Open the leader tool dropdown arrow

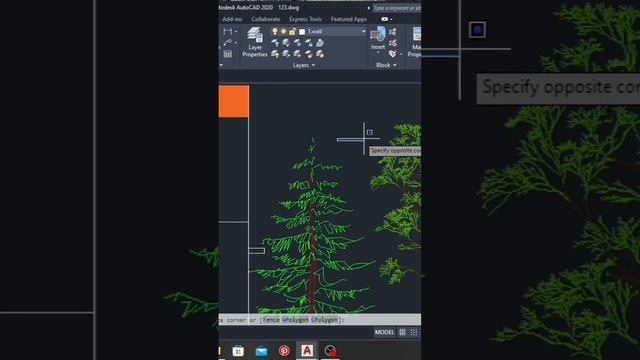[236, 42]
